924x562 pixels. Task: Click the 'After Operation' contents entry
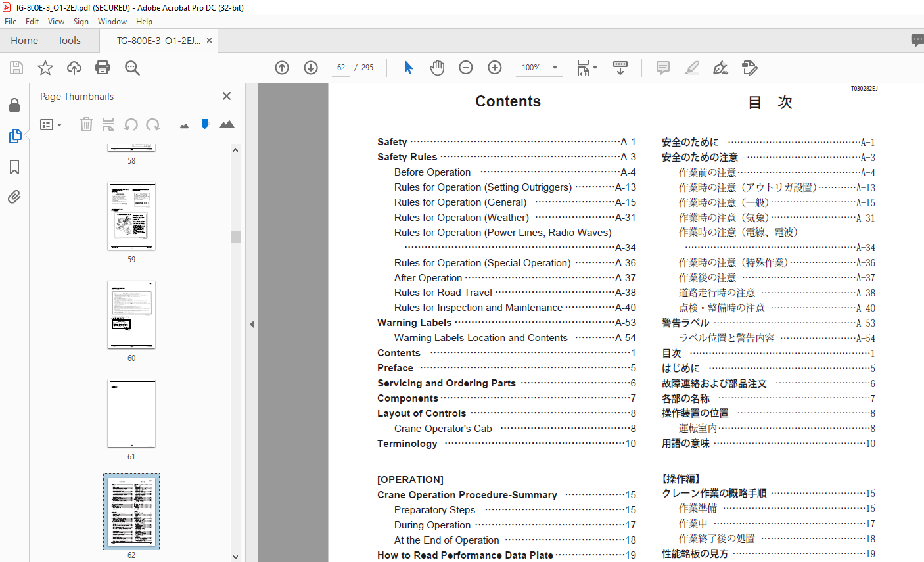point(428,278)
